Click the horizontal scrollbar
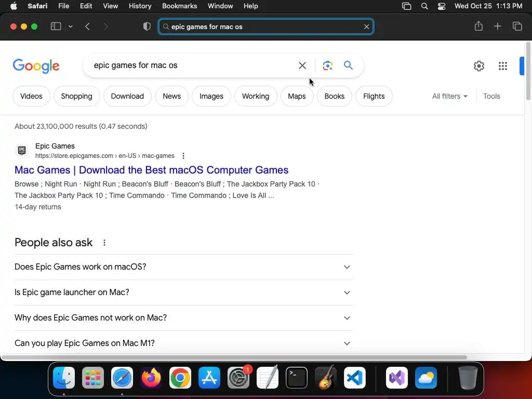This screenshot has width=532, height=399. 234,357
